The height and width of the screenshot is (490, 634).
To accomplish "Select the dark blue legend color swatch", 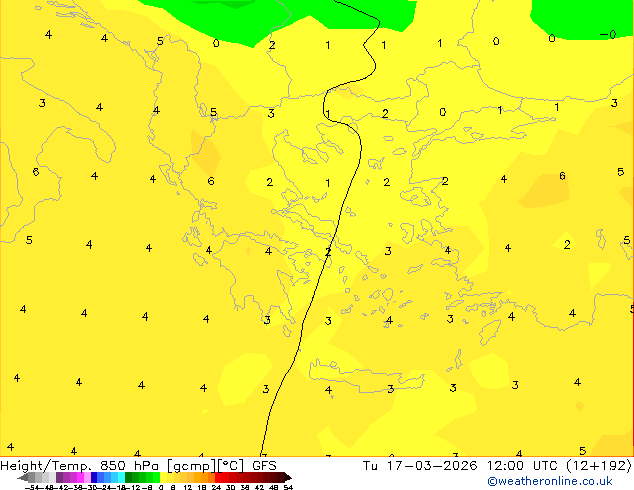I will [94, 477].
